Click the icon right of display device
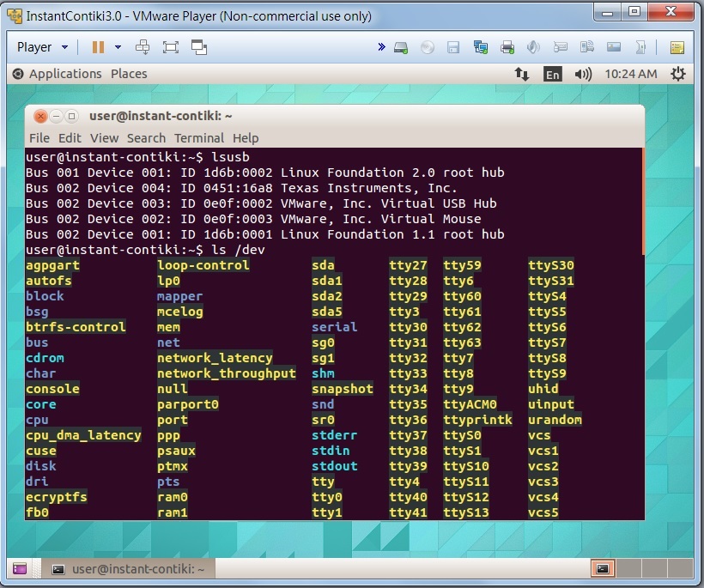Image resolution: width=704 pixels, height=588 pixels. click(x=640, y=47)
